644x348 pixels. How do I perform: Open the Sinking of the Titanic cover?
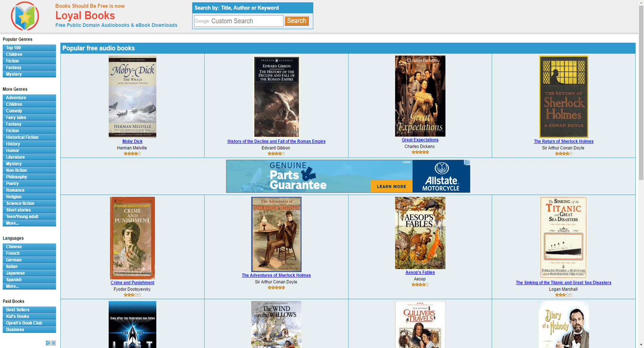pos(563,237)
